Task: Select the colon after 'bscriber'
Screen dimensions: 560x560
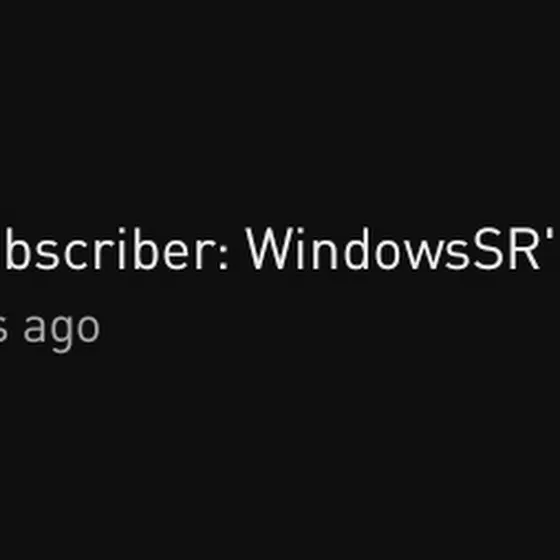Action: (x=222, y=256)
